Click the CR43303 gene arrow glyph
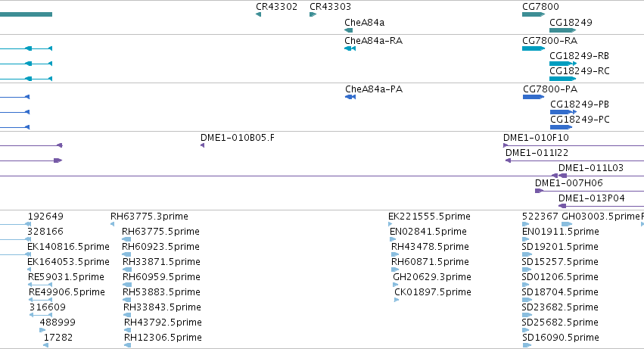 tap(313, 14)
